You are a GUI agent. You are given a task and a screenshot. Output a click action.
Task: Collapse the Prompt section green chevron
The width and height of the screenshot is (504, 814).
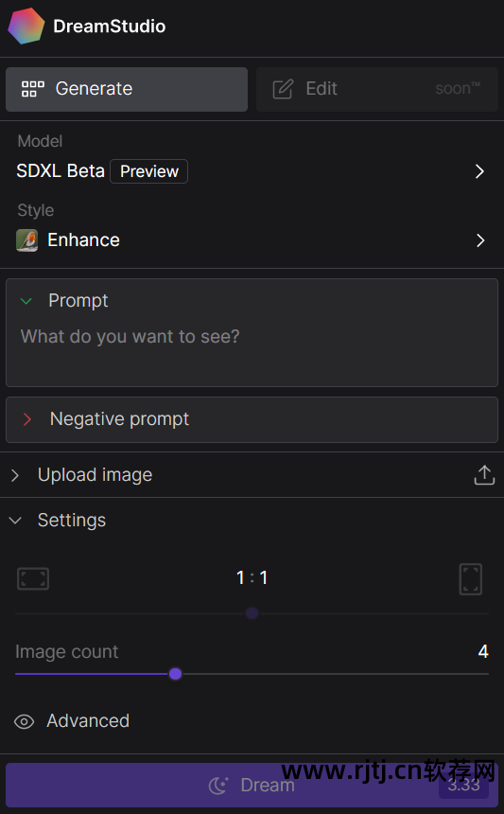(x=26, y=301)
